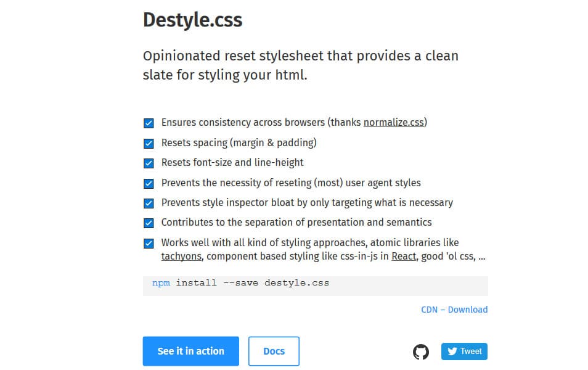Toggle the 'Resets spacing' checkbox
Screen dimensions: 588x370
(149, 143)
